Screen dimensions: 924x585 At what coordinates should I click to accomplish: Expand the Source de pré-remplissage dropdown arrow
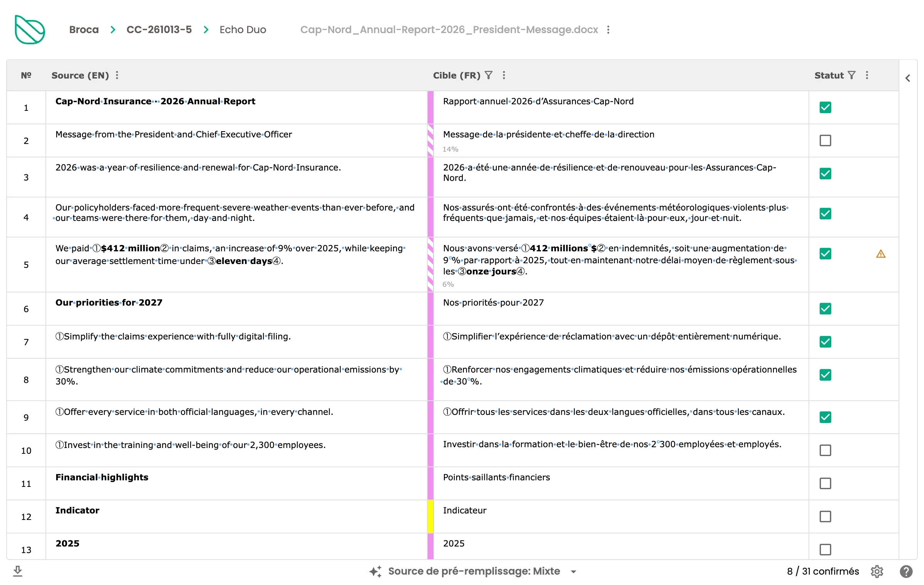click(574, 572)
